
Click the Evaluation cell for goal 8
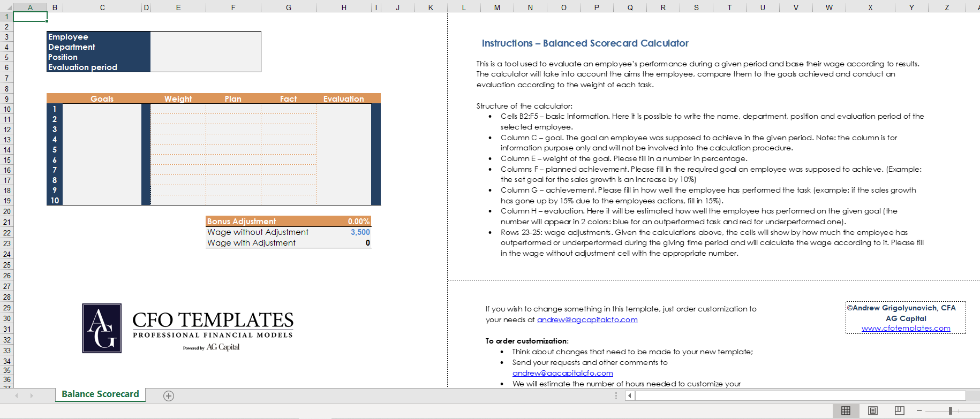344,180
